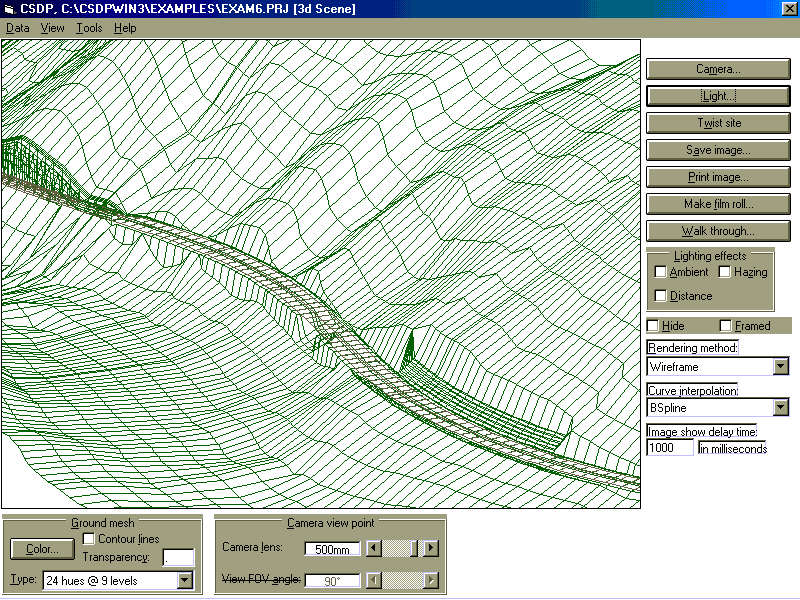
Task: Close the CSDP window
Action: tap(789, 9)
